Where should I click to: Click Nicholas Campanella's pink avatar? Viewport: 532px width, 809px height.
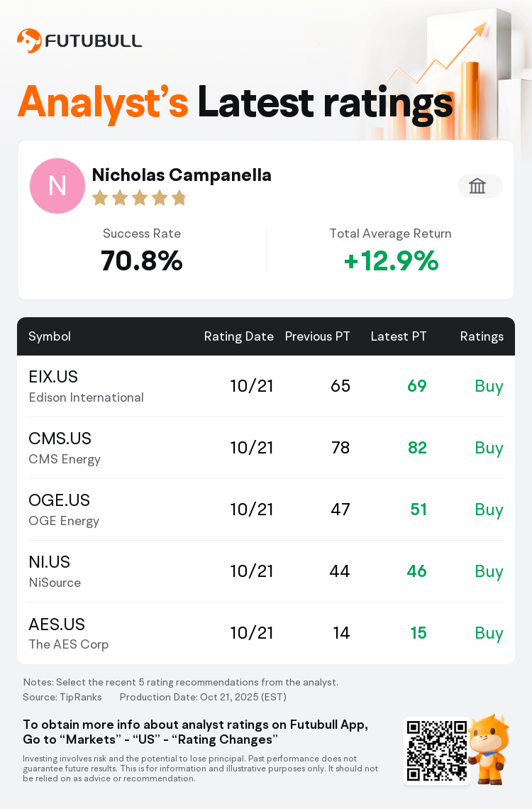pos(57,186)
